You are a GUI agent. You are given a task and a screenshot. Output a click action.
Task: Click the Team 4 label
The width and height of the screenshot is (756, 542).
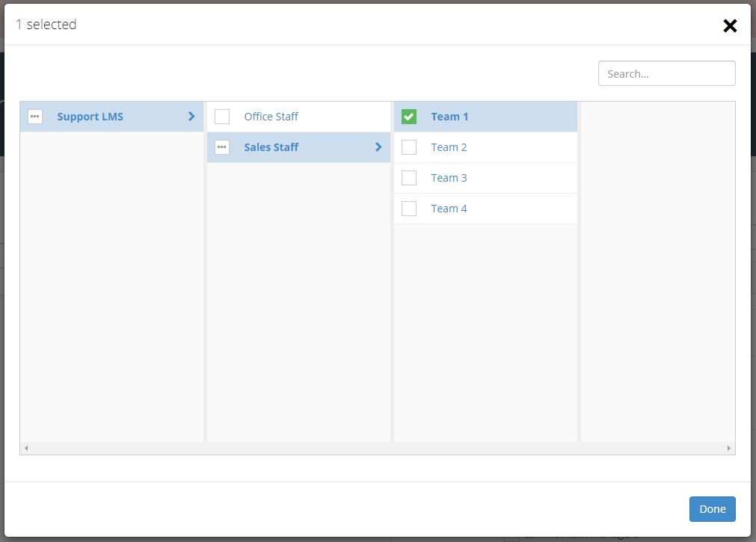tap(449, 209)
